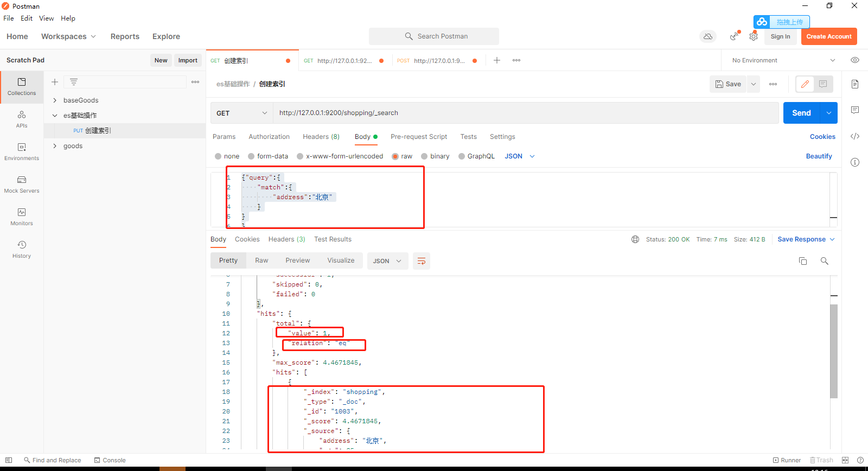Select the form-data body type radio
Viewport: 868px width, 471px height.
tap(251, 156)
